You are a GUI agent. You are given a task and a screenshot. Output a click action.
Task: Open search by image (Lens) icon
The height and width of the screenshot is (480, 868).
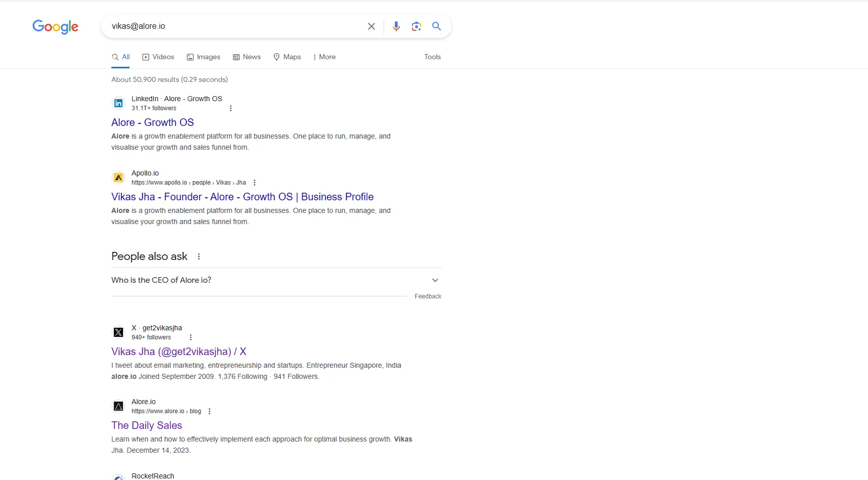(x=417, y=26)
